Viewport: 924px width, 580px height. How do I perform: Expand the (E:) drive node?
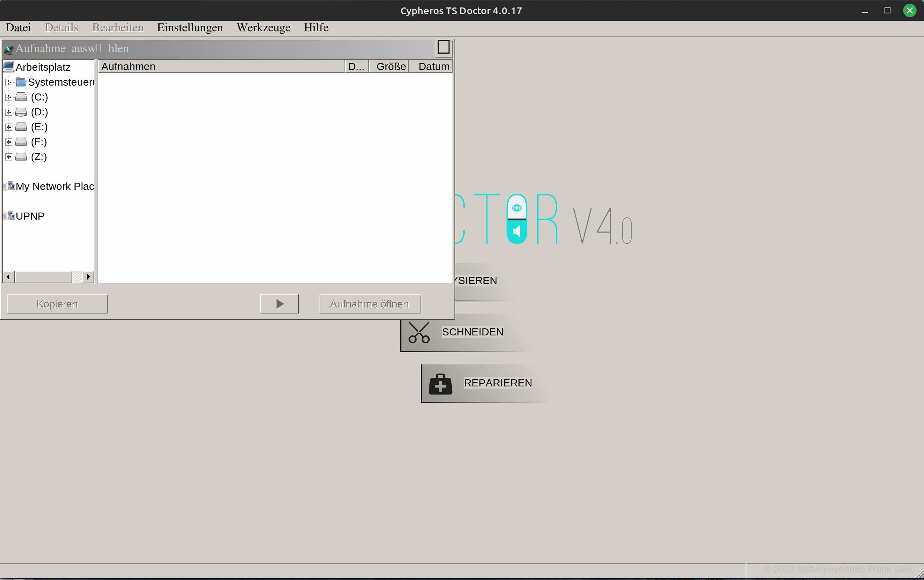(x=9, y=127)
